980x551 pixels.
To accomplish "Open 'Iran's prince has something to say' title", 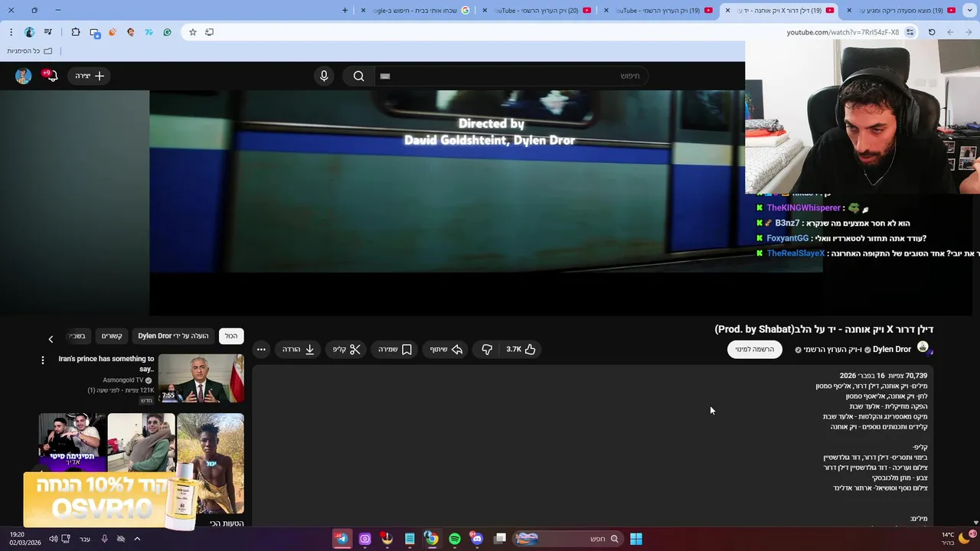I will 106,364.
